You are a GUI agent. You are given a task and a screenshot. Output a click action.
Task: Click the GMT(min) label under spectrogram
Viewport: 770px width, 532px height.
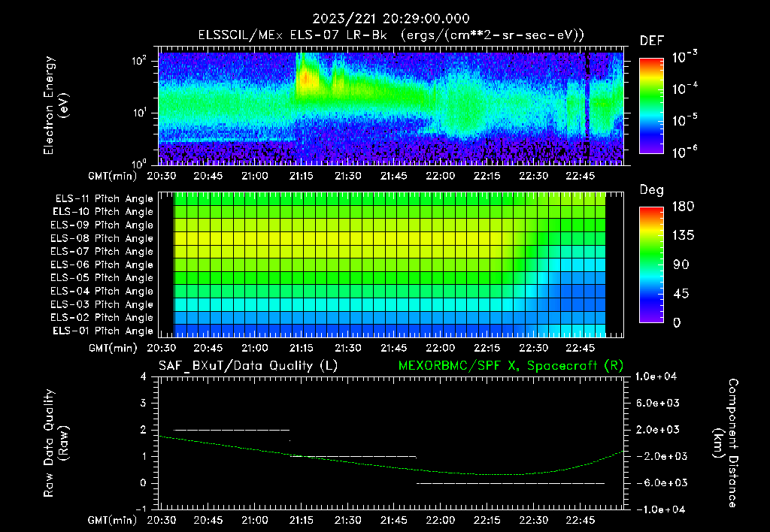pyautogui.click(x=113, y=176)
